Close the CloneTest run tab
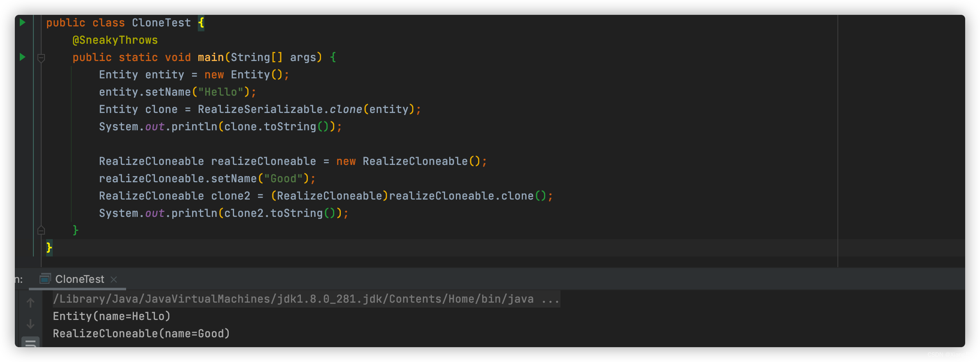This screenshot has width=980, height=362. pyautogui.click(x=114, y=280)
